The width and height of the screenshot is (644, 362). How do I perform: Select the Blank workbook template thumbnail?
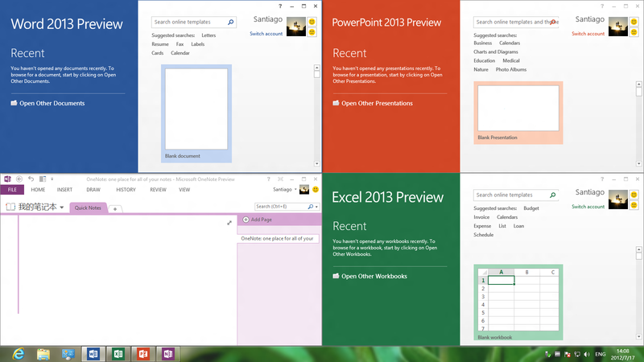tap(518, 302)
